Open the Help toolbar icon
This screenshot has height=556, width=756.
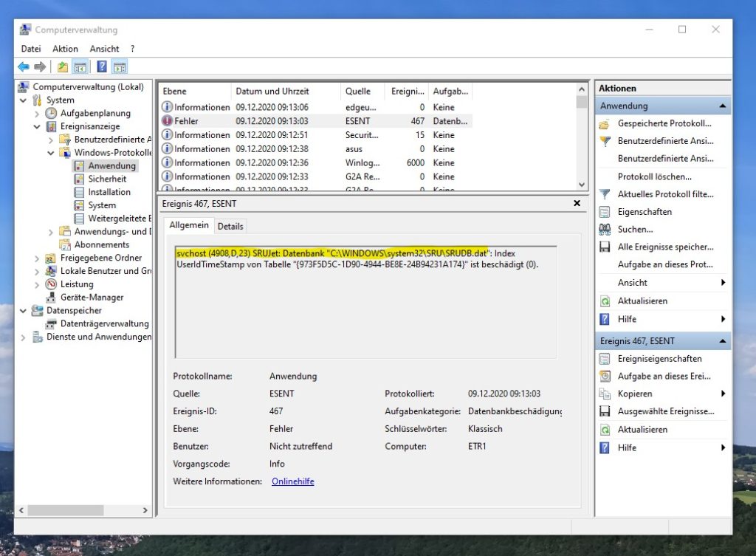(x=102, y=66)
